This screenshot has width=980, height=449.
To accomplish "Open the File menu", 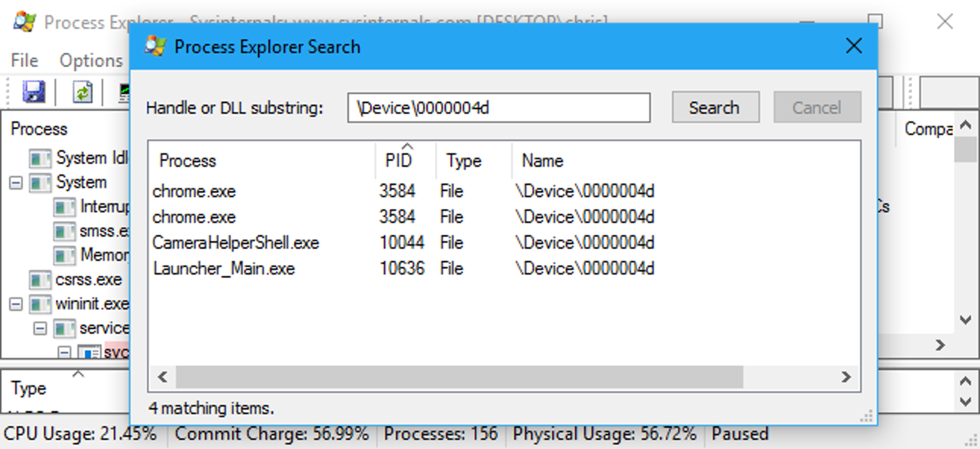I will coord(24,60).
